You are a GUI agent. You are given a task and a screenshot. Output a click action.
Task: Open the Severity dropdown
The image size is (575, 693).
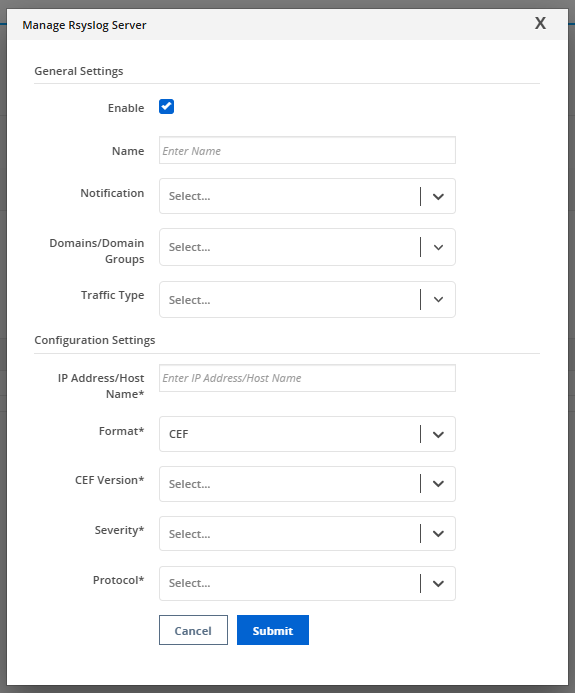(x=307, y=533)
